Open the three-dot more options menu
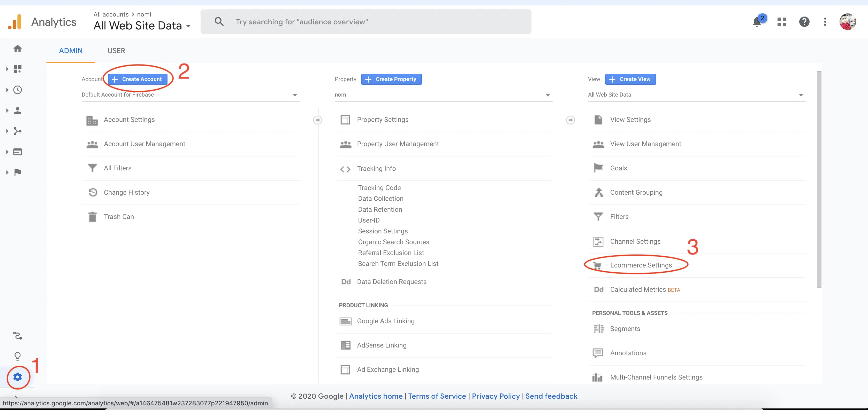 [825, 22]
